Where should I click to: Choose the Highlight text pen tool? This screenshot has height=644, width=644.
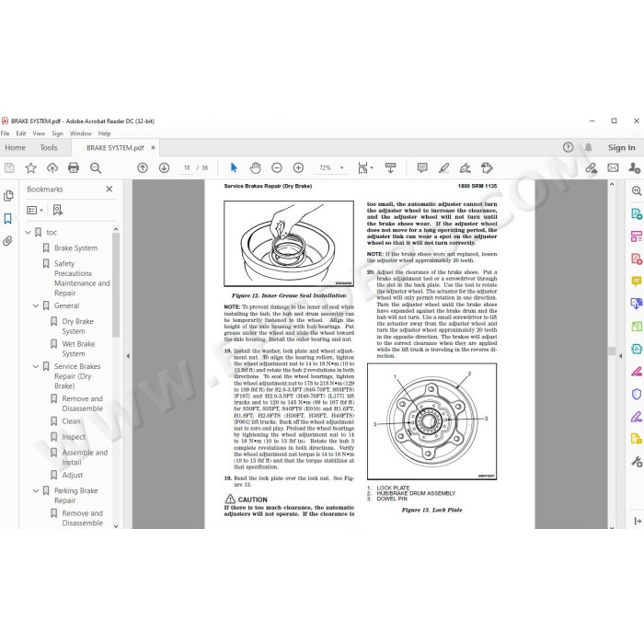point(444,167)
